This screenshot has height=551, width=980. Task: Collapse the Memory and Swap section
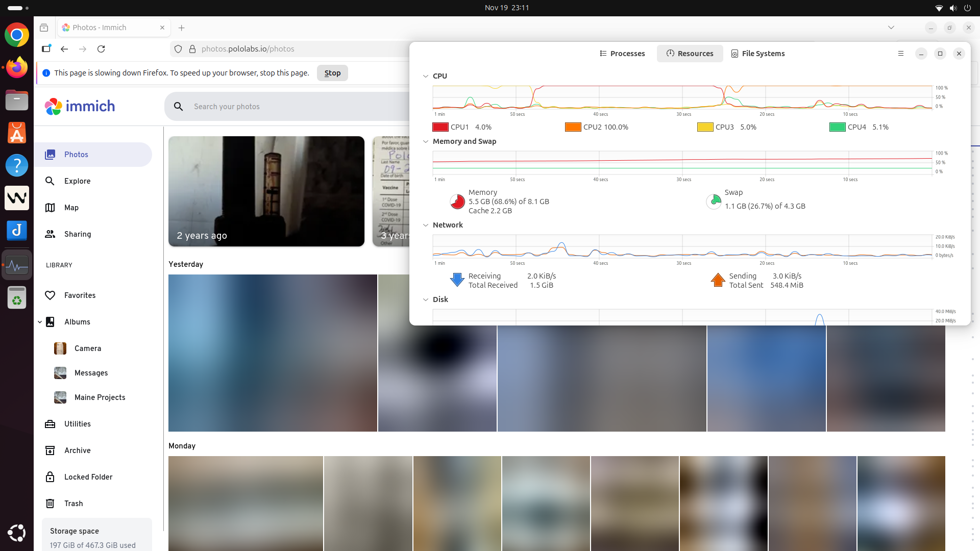[x=426, y=141]
